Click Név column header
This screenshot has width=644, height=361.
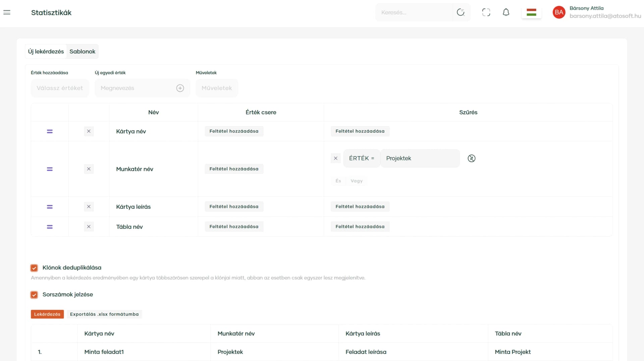[x=154, y=112]
